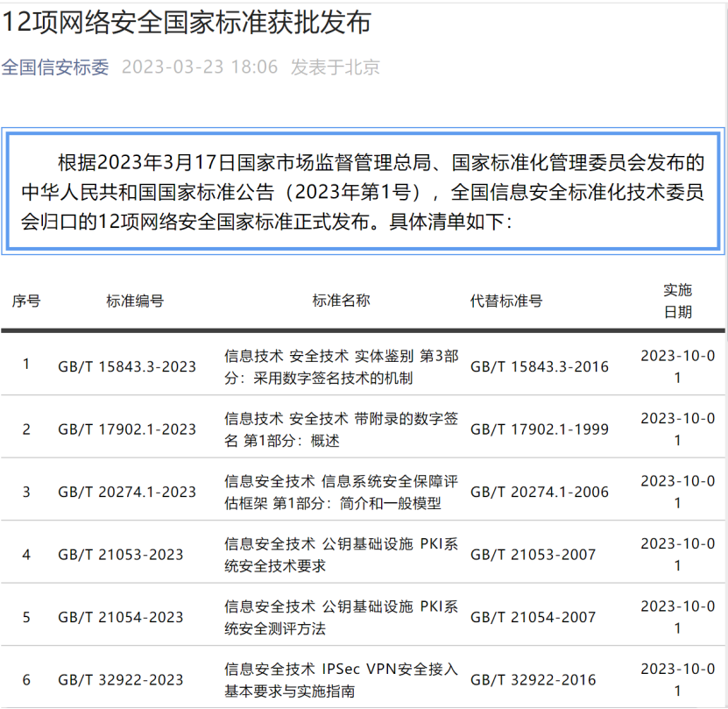Screen dimensions: 728x709
Task: Click the 序号 column header
Action: (25, 301)
